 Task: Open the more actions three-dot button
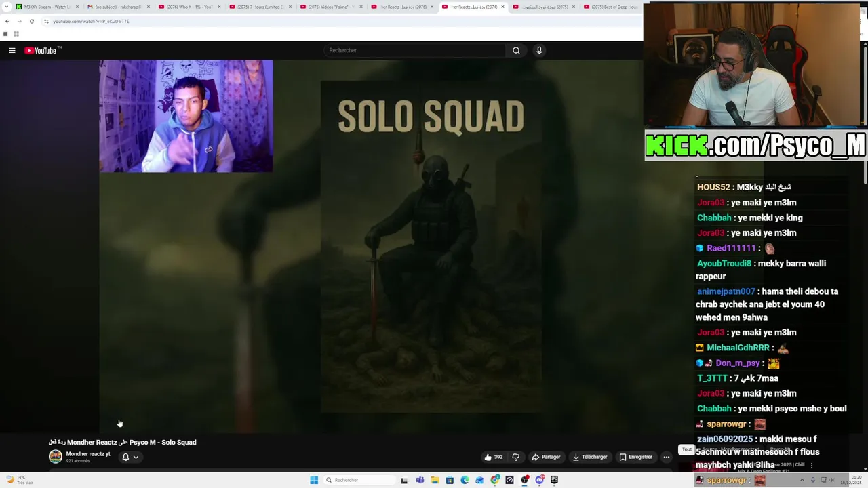pos(666,457)
